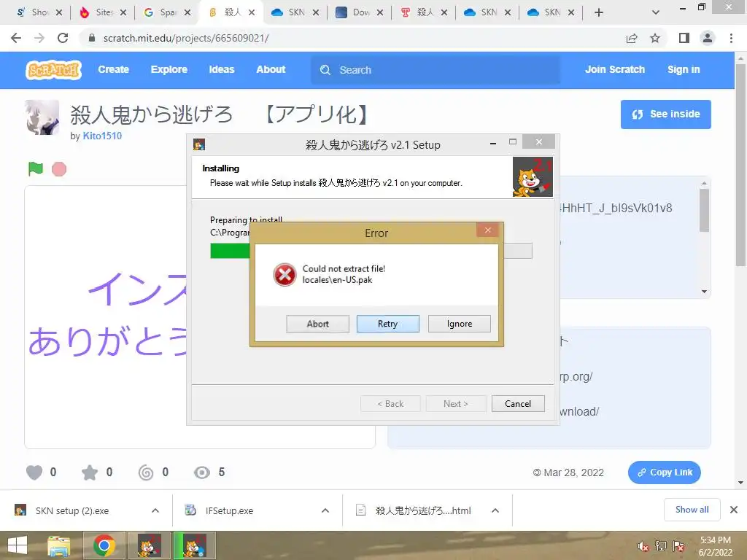Expand options for the html download
Image resolution: width=747 pixels, height=560 pixels.
495,510
